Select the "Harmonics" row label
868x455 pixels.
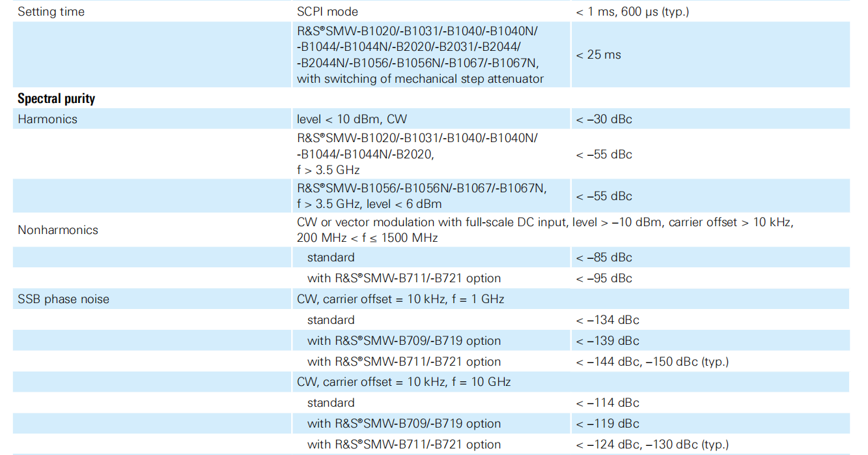click(x=48, y=119)
